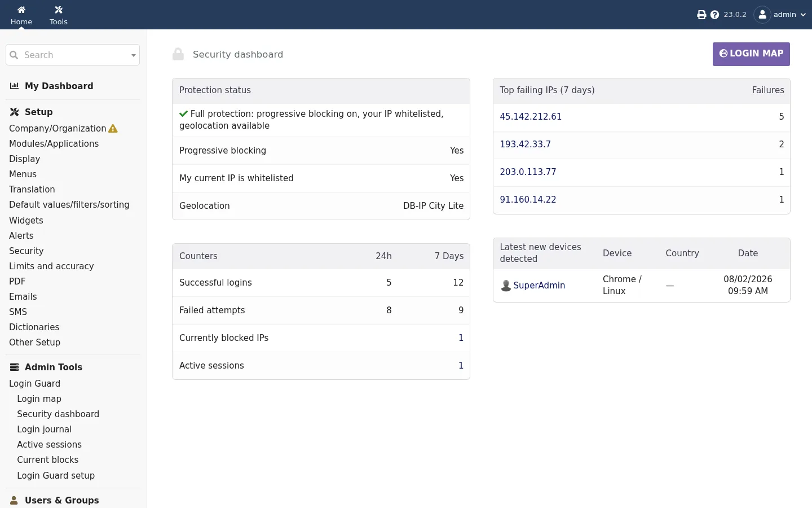Expand the admin account dropdown arrow
Viewport: 812px width, 508px height.
click(803, 15)
